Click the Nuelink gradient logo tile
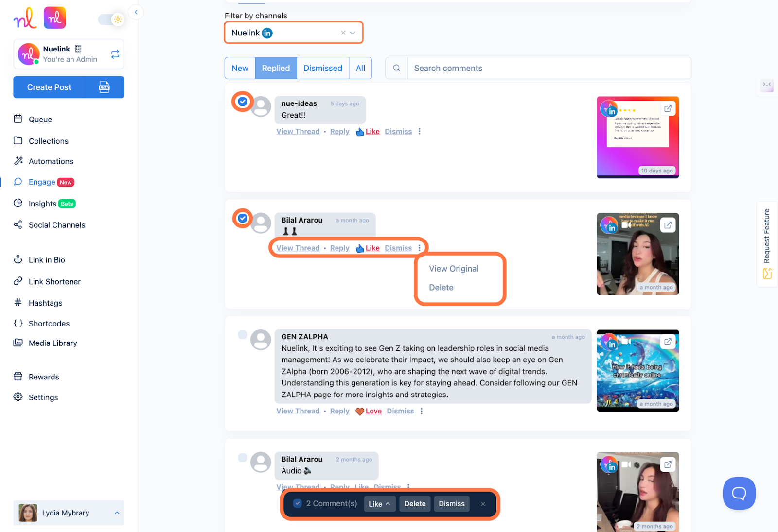 click(x=55, y=18)
